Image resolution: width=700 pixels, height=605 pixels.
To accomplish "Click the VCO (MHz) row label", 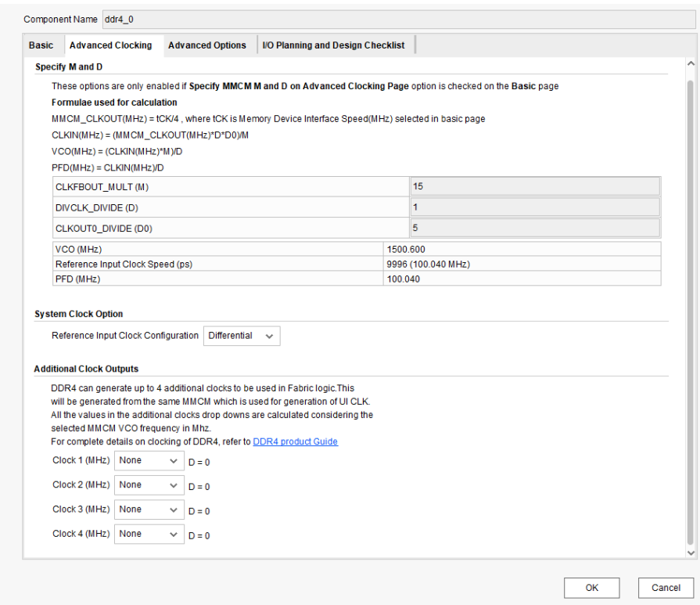I will coord(78,250).
